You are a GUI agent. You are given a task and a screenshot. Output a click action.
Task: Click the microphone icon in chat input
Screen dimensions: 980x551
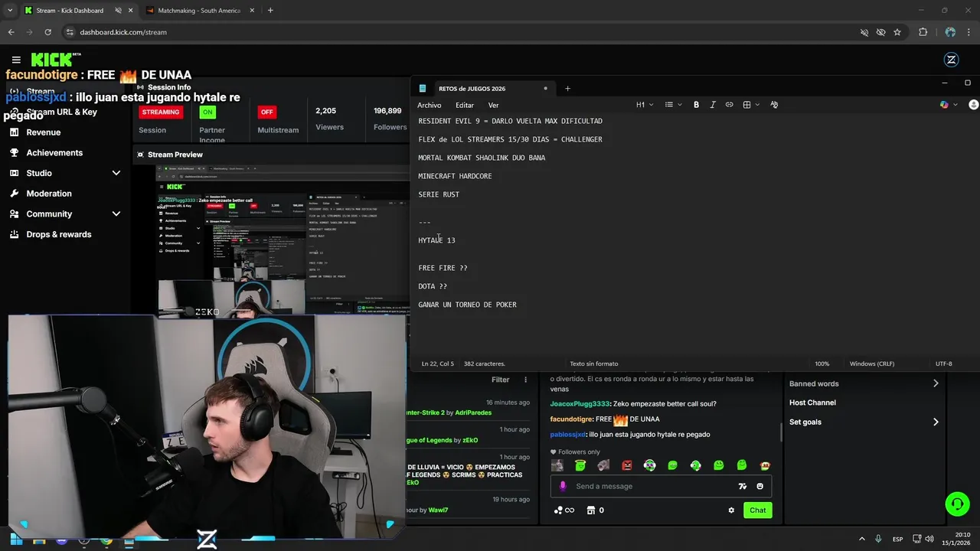click(x=563, y=486)
